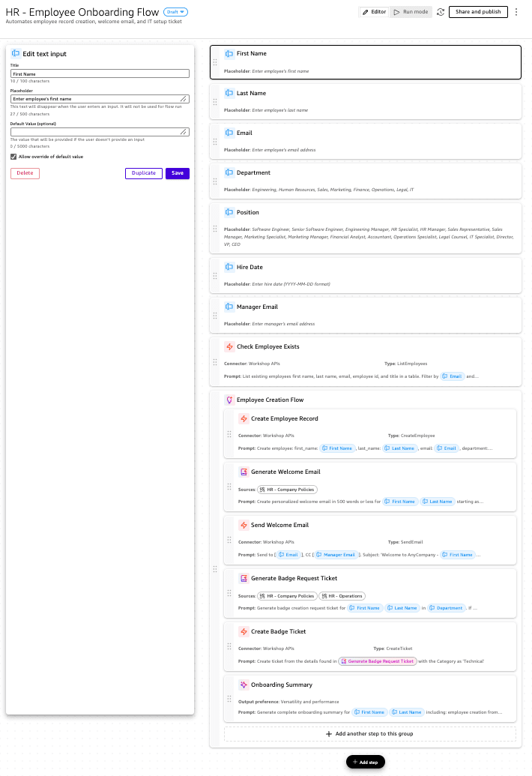This screenshot has height=776, width=532.
Task: Open the Draft status dropdown
Action: click(x=177, y=12)
